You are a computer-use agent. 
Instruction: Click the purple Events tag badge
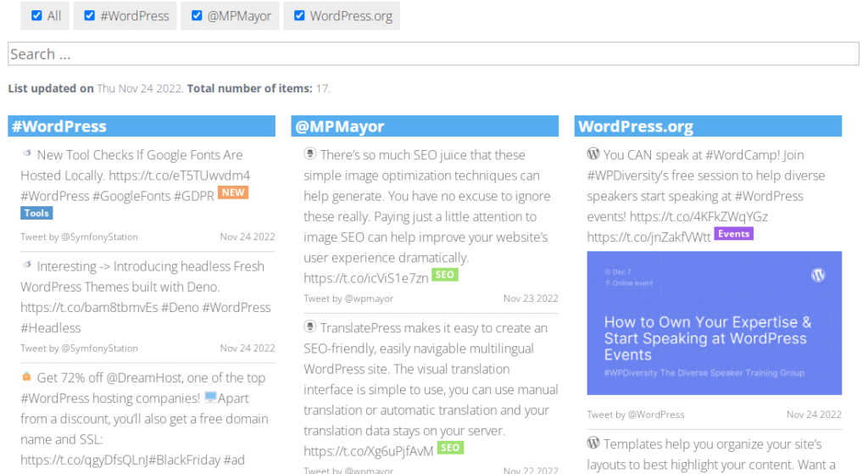(733, 234)
